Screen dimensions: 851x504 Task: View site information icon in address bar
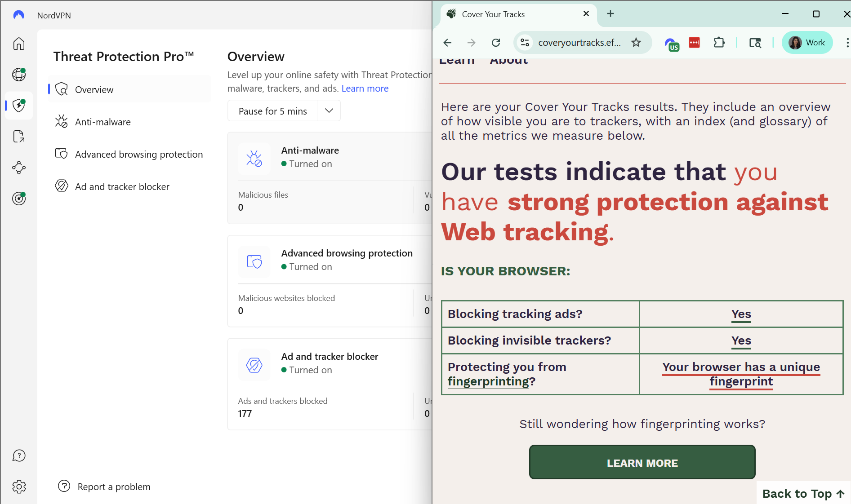pos(525,43)
